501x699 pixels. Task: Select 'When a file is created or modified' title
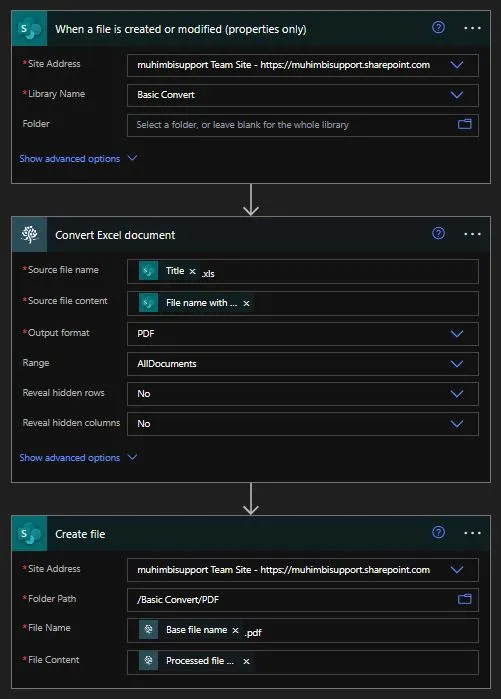(181, 29)
